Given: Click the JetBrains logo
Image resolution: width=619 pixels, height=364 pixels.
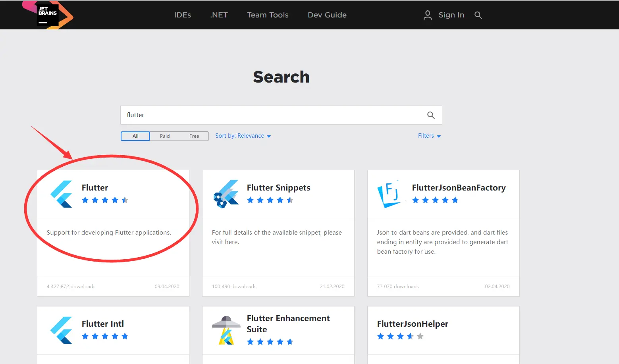Looking at the screenshot, I should (x=48, y=15).
